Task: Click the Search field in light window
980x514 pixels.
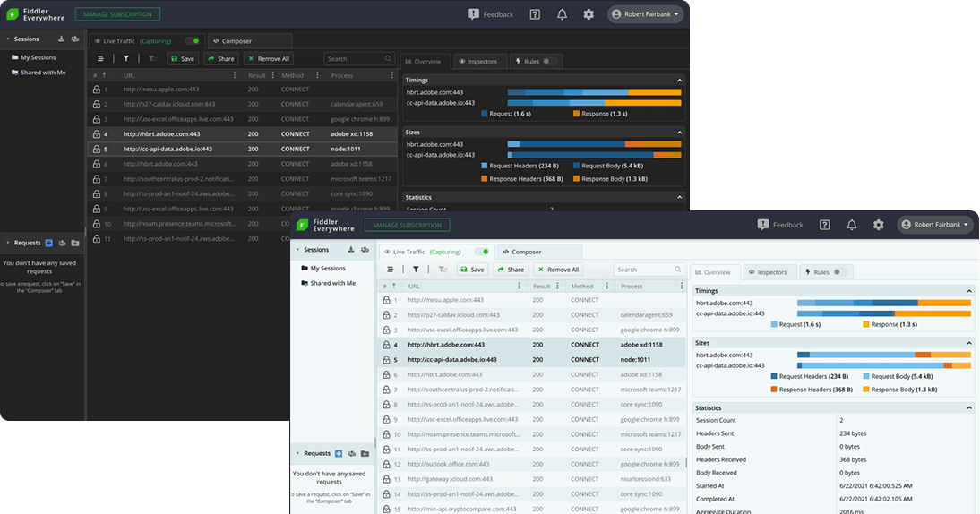Action: click(x=649, y=270)
